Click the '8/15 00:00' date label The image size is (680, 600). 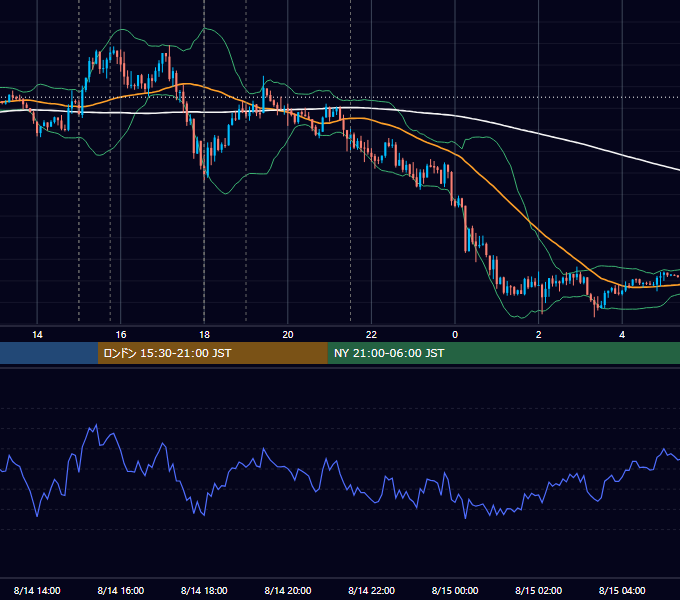[x=455, y=590]
